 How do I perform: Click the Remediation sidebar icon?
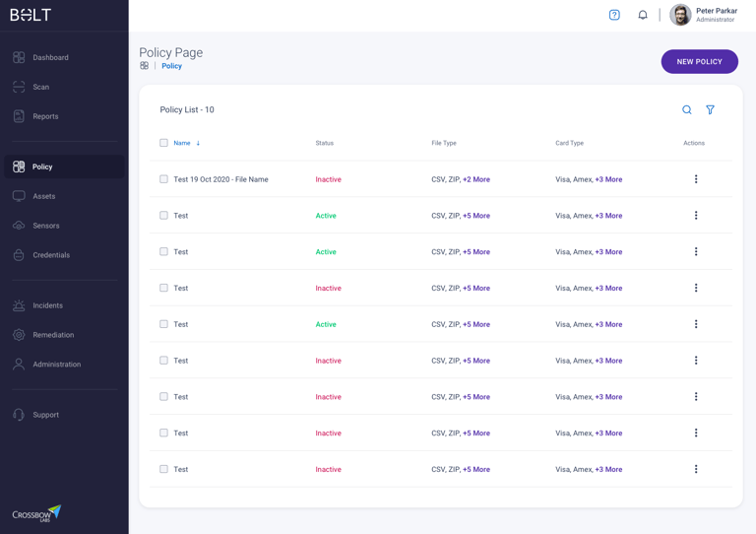pos(19,335)
